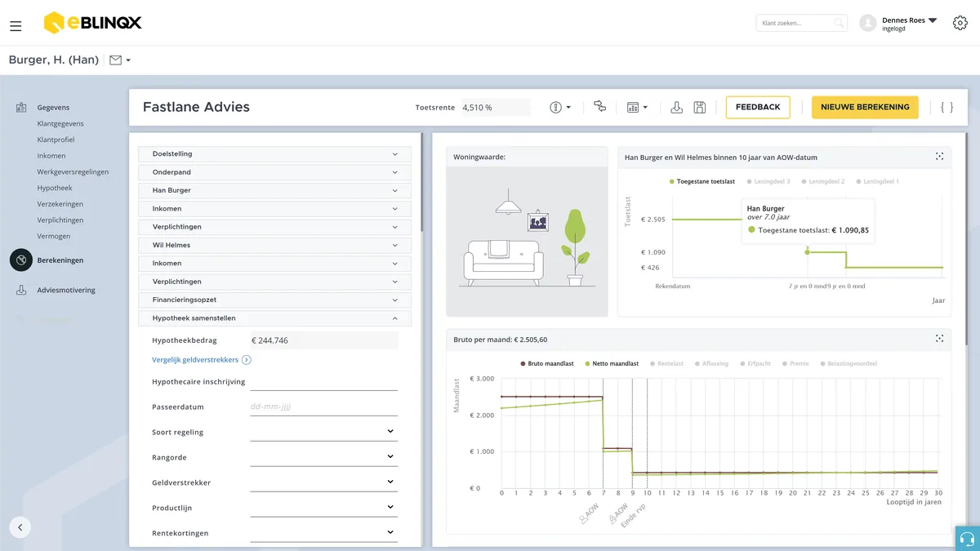Start a Nieuwe Berekening
This screenshot has height=551, width=980.
pyautogui.click(x=865, y=107)
